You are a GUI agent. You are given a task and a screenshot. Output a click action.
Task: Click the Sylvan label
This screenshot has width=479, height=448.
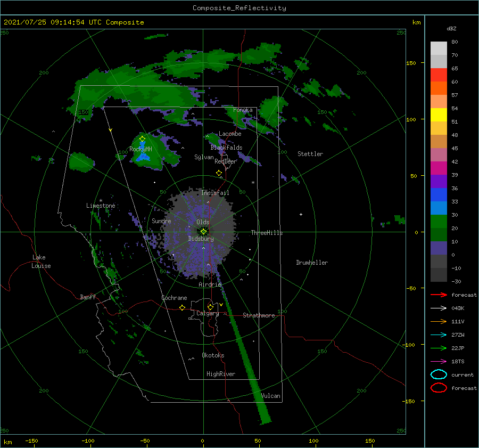204,157
